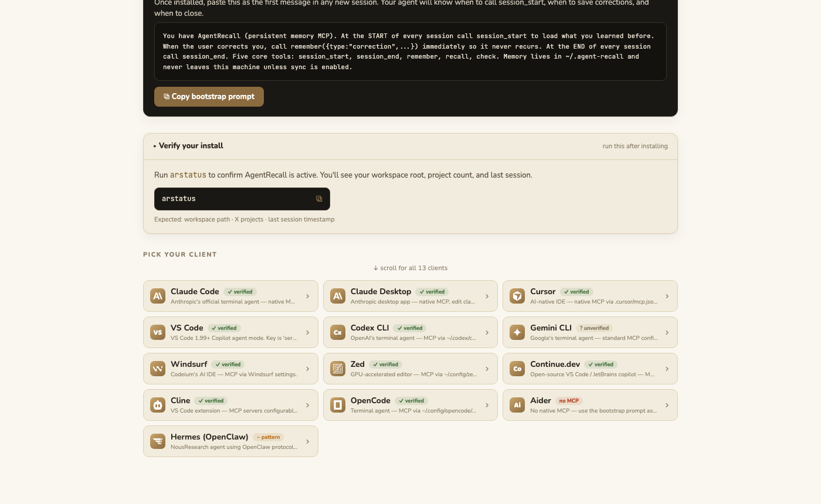821x504 pixels.
Task: Select the Continue.dev title
Action: 555,364
